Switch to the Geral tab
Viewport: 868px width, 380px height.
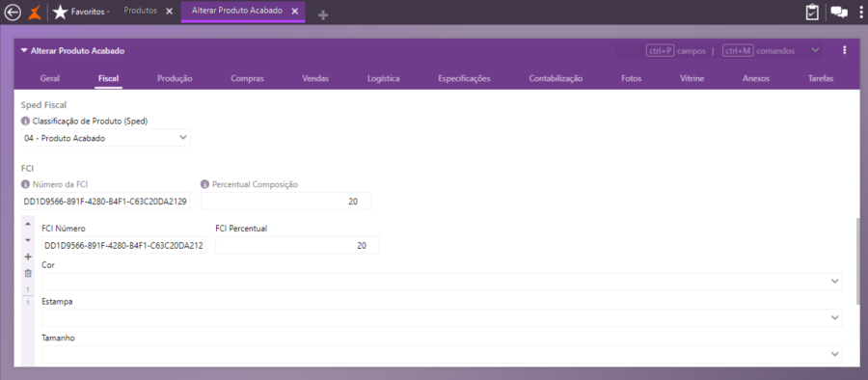50,79
